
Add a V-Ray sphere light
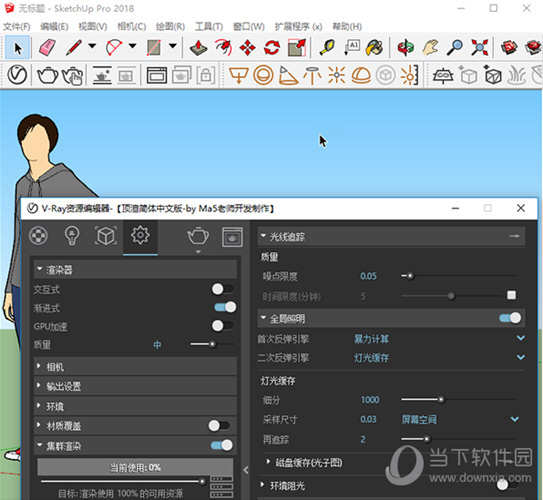pyautogui.click(x=264, y=75)
